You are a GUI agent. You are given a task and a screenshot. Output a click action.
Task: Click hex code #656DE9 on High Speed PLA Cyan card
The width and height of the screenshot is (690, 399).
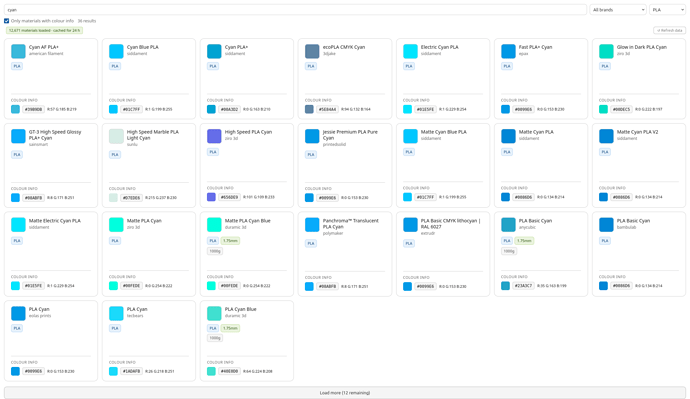229,197
